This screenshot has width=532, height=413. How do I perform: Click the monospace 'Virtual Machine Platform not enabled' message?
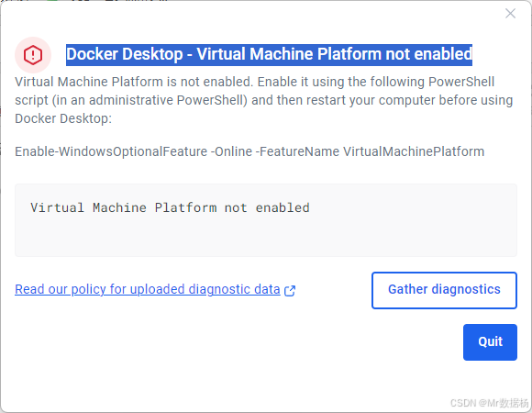[x=170, y=207]
